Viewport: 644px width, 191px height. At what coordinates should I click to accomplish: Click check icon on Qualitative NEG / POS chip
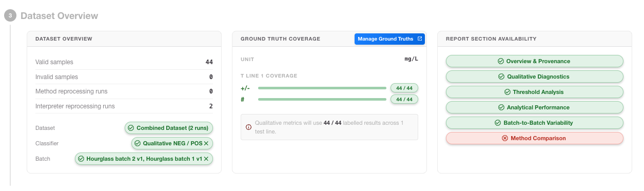138,143
